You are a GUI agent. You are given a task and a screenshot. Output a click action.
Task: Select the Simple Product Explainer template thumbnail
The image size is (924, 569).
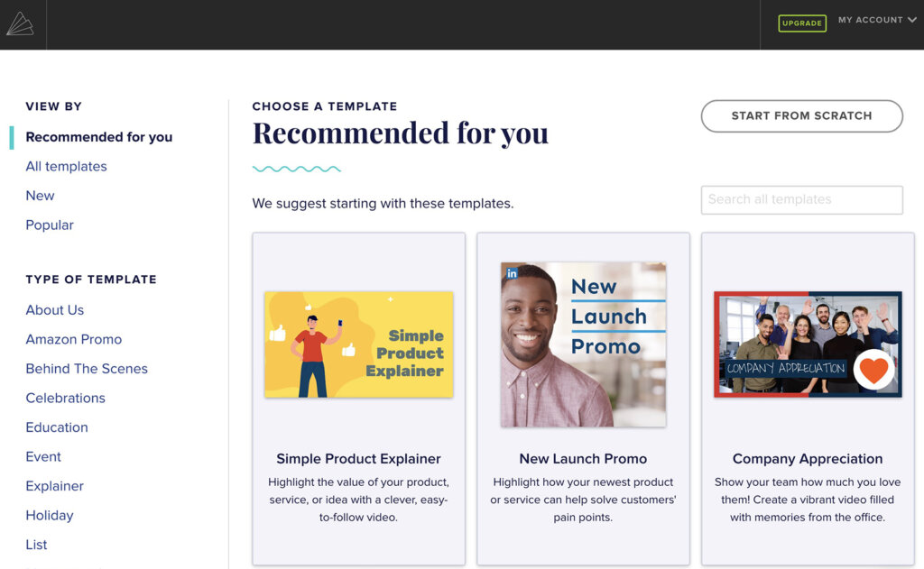pos(358,344)
